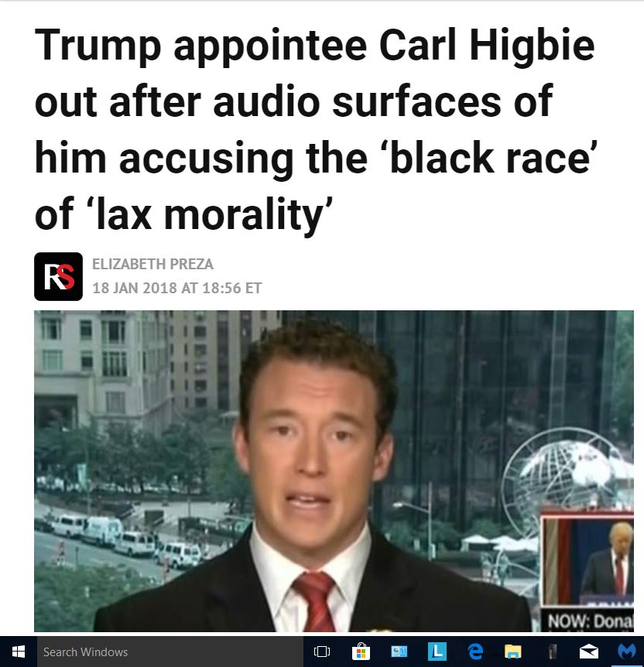Launch Microsoft Store from the taskbar
The image size is (644, 667).
tap(361, 652)
